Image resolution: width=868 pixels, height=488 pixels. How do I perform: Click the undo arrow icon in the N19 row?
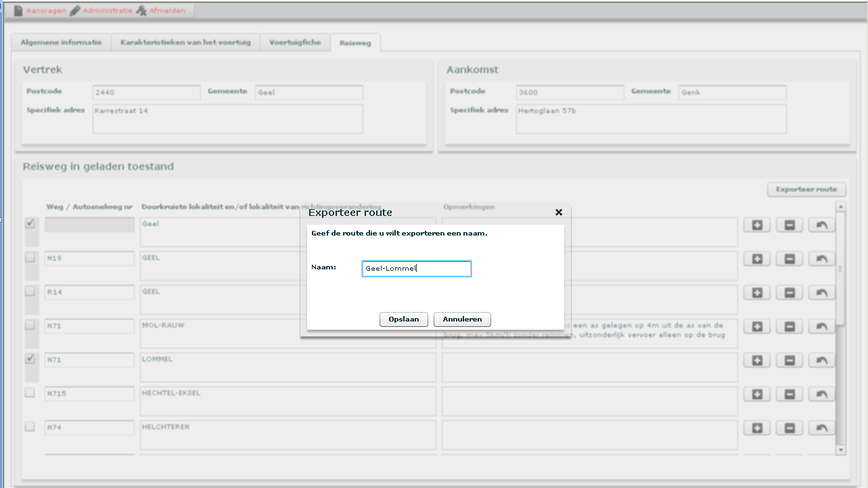pos(822,259)
